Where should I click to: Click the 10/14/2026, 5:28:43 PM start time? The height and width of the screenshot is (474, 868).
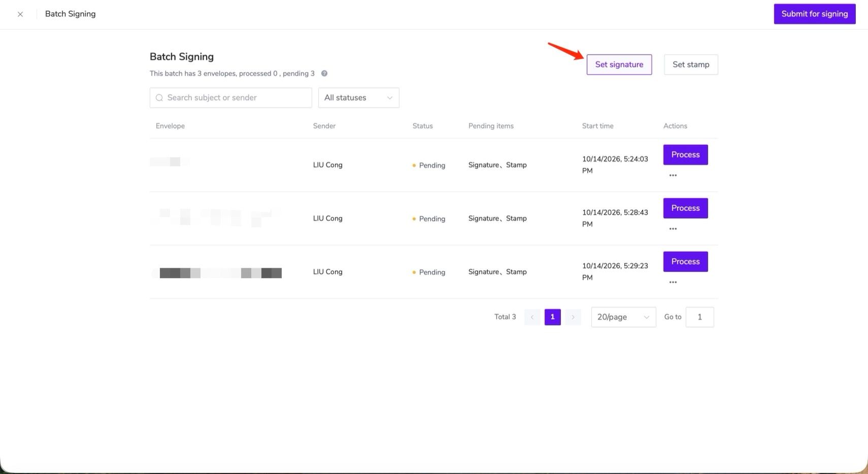coord(615,218)
